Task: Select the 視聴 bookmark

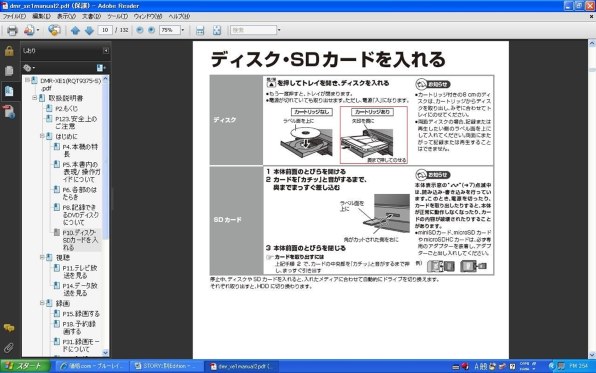Action: [63, 257]
